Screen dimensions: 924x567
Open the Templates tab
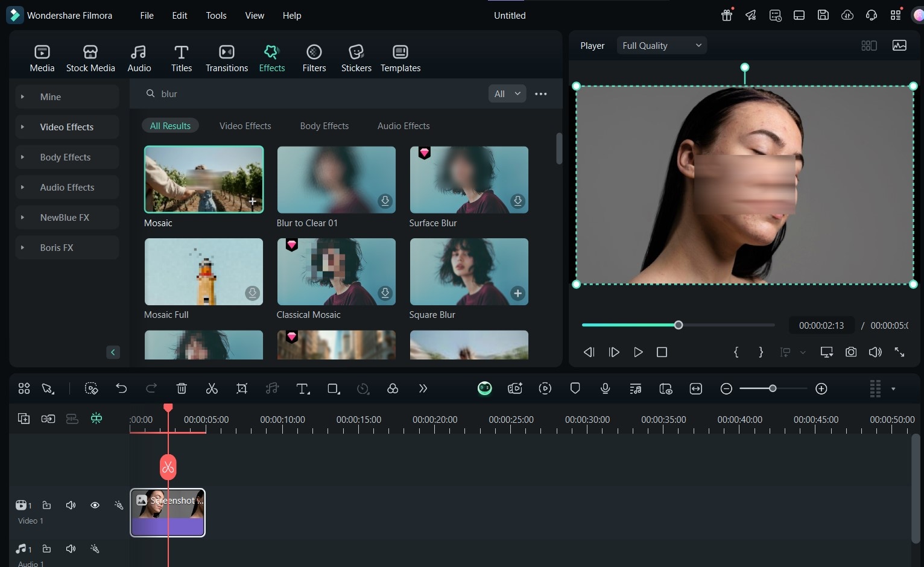point(400,59)
